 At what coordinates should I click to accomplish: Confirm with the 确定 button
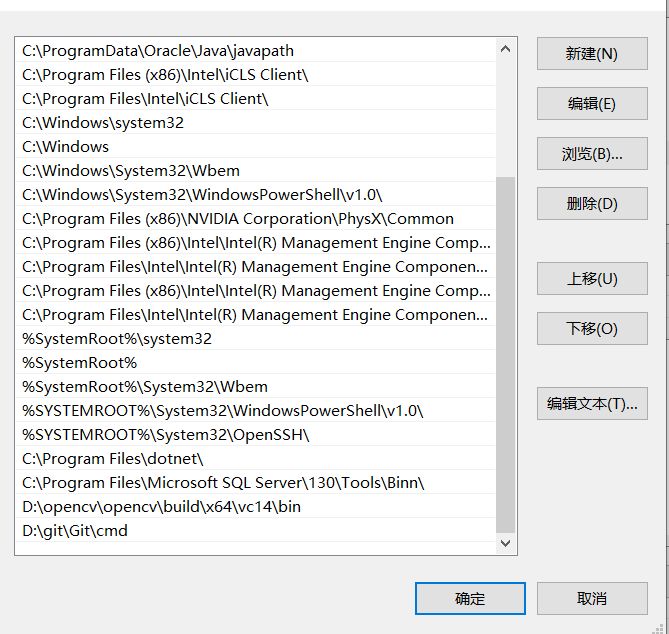(470, 599)
